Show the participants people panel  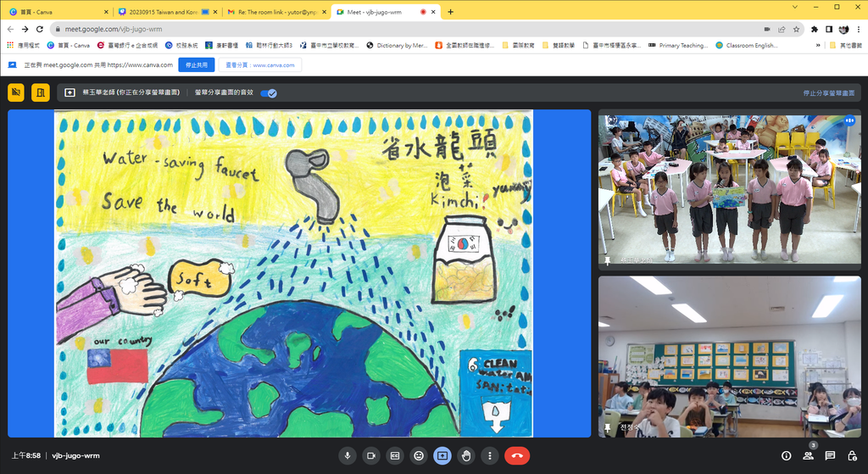[x=808, y=455]
